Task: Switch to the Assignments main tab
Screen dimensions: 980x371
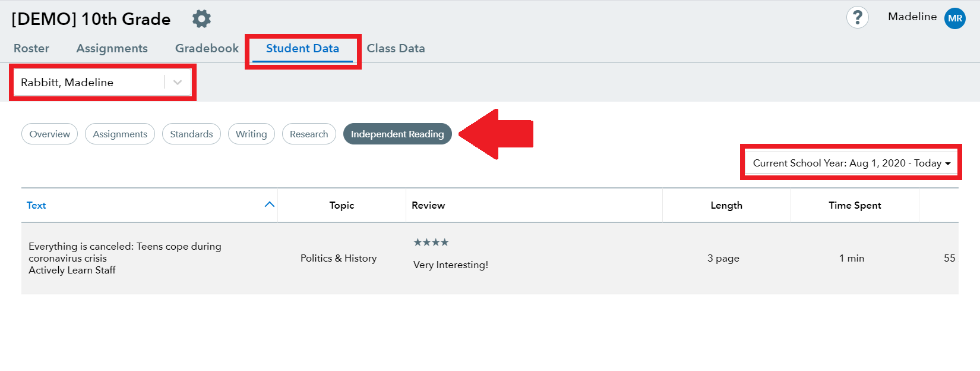Action: (x=112, y=48)
